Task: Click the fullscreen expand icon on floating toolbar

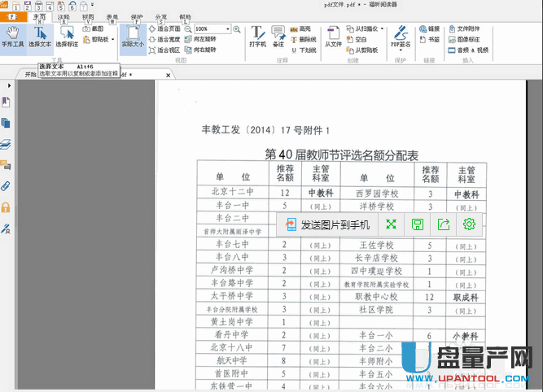Action: pyautogui.click(x=392, y=225)
